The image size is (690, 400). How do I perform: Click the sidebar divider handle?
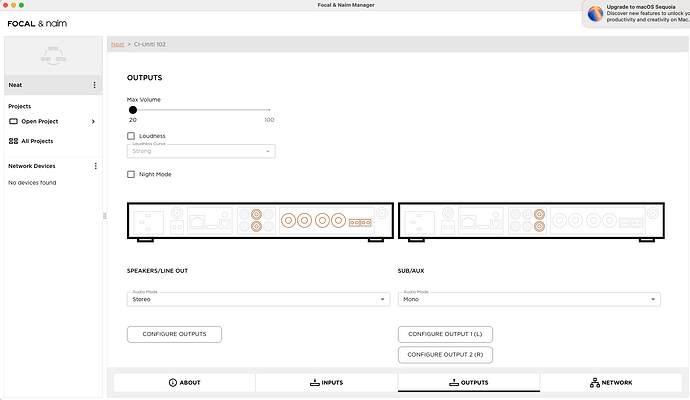tap(105, 216)
